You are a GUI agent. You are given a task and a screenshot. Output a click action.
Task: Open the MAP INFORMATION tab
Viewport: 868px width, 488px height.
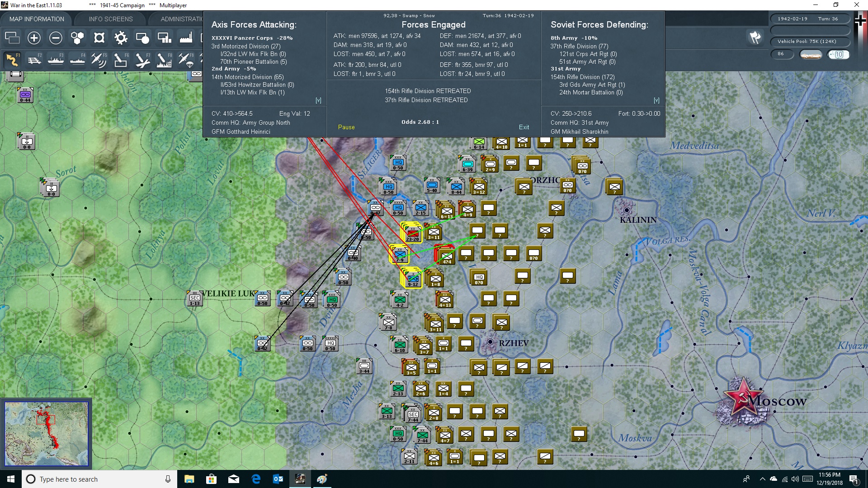pyautogui.click(x=37, y=19)
